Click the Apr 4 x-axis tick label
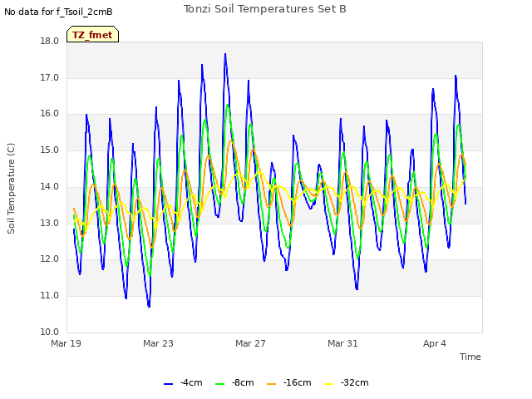532x399 pixels. click(x=435, y=343)
